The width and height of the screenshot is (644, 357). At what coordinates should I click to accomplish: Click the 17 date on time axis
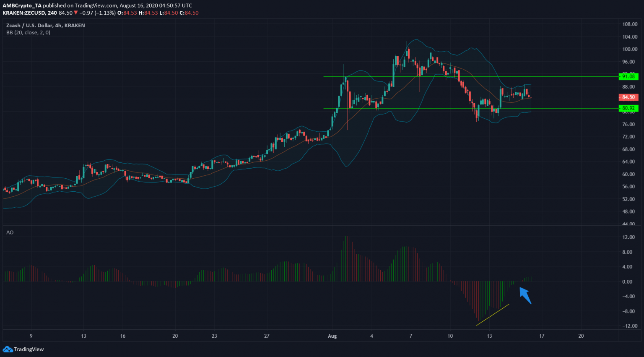(542, 336)
